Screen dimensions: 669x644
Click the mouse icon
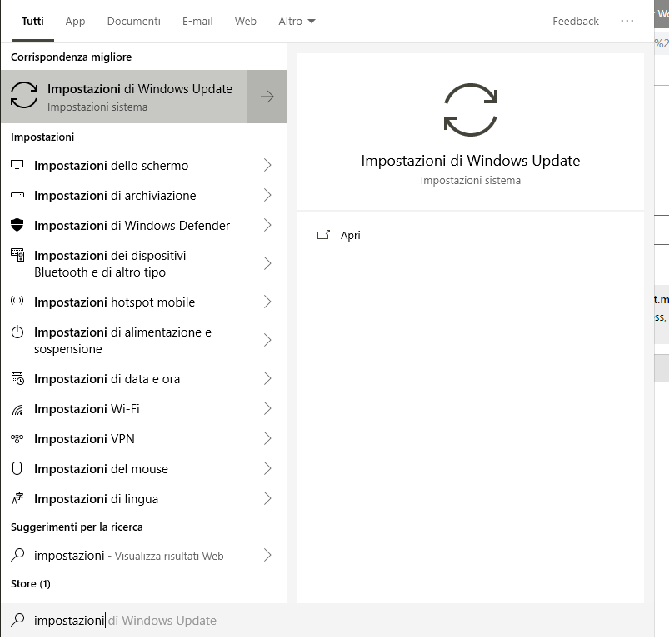click(x=17, y=468)
